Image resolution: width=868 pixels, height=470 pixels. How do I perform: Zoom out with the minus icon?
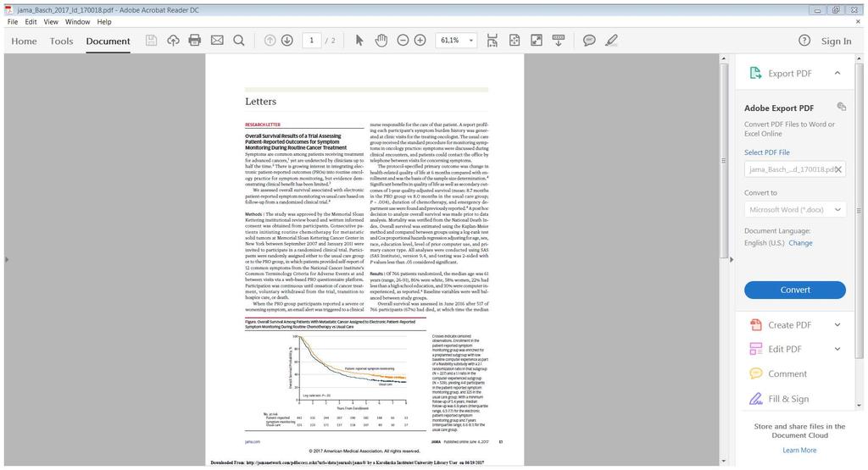point(403,41)
